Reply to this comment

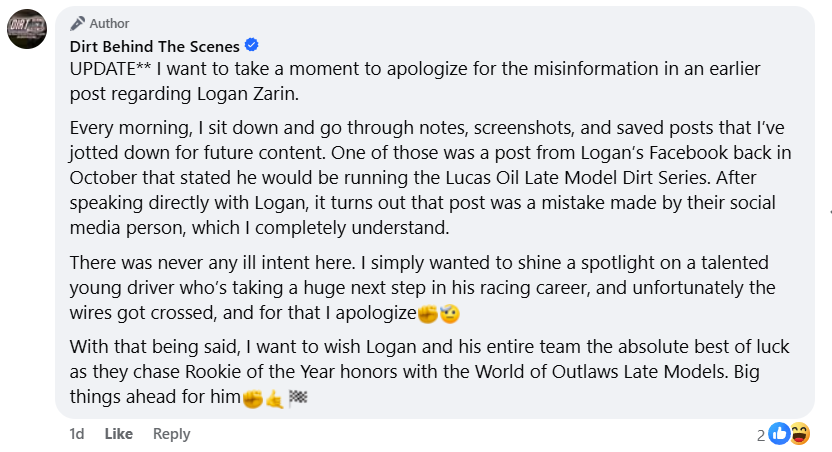tap(171, 434)
